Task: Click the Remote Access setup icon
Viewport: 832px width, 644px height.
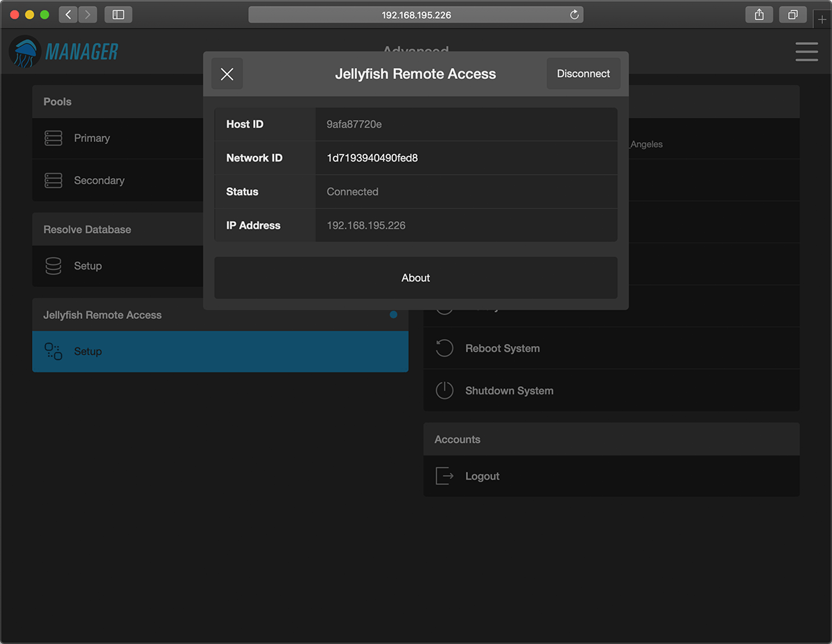Action: (x=53, y=351)
